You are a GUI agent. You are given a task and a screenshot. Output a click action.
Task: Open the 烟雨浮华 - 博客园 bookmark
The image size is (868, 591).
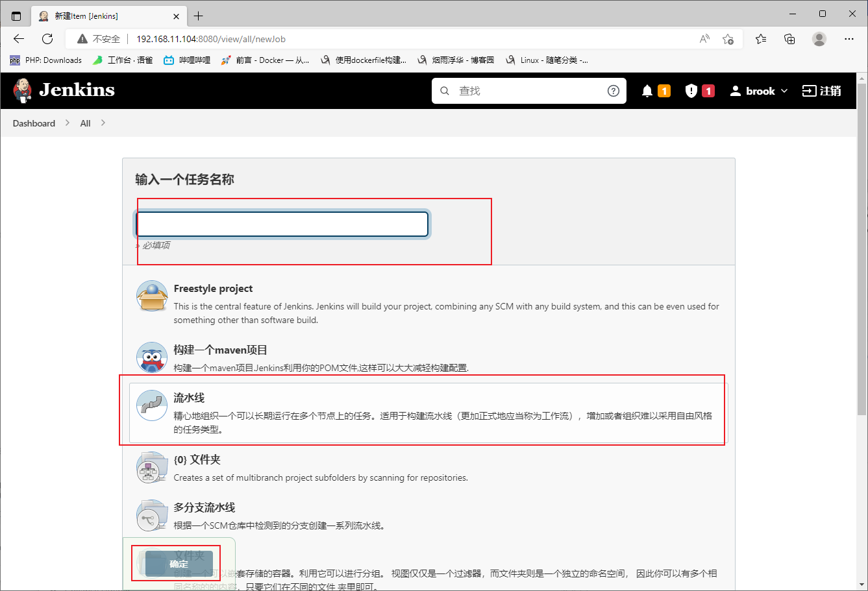[x=456, y=60]
